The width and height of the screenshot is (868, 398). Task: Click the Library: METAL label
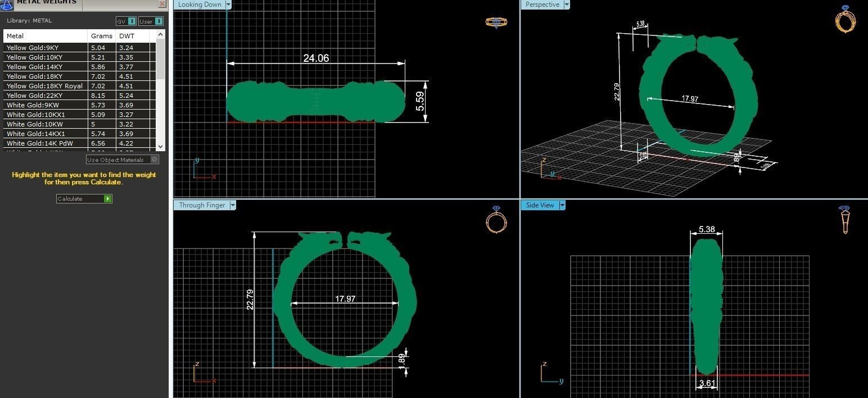[x=29, y=21]
